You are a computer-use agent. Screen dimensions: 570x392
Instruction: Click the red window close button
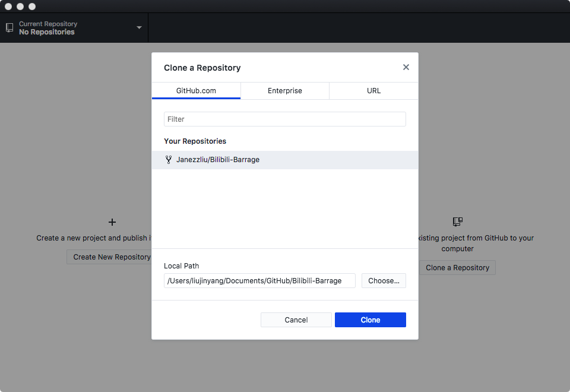(8, 7)
